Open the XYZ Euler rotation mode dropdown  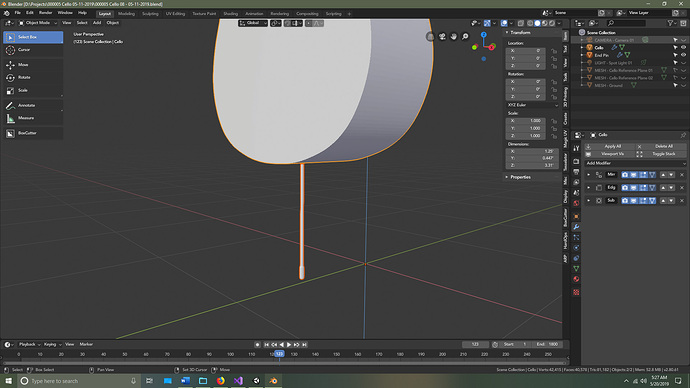pyautogui.click(x=532, y=105)
